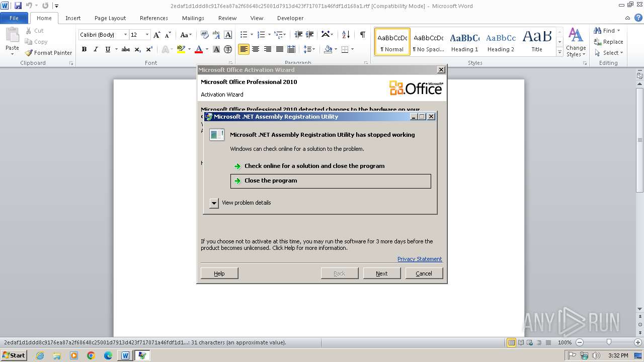Expand the Styles gallery More arrow
Screen dimensions: 644x362
(559, 52)
